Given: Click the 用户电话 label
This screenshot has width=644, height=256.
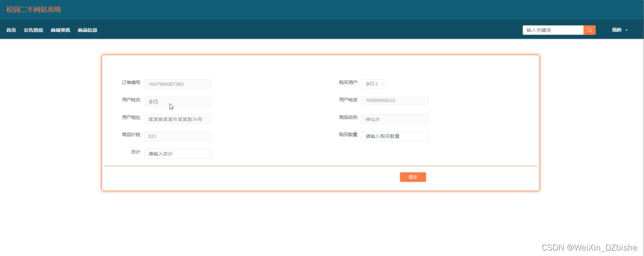Looking at the screenshot, I should click(x=348, y=100).
